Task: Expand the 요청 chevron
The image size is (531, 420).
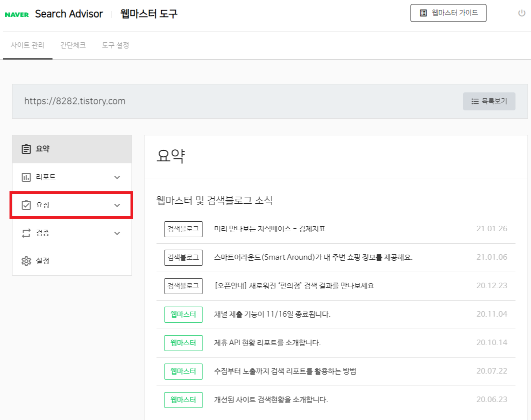Action: click(x=117, y=205)
